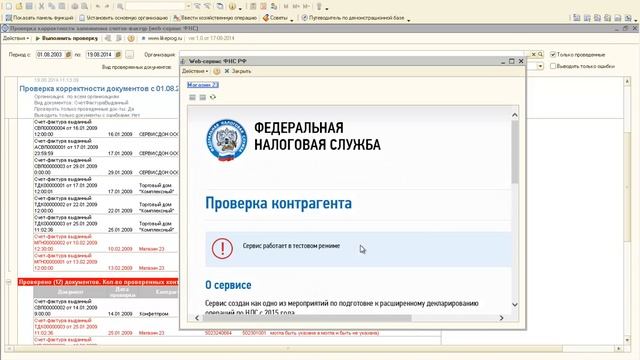Image resolution: width=640 pixels, height=360 pixels.
Task: Click 'Путеводитель по демонстрационной базе'
Action: pos(353,18)
